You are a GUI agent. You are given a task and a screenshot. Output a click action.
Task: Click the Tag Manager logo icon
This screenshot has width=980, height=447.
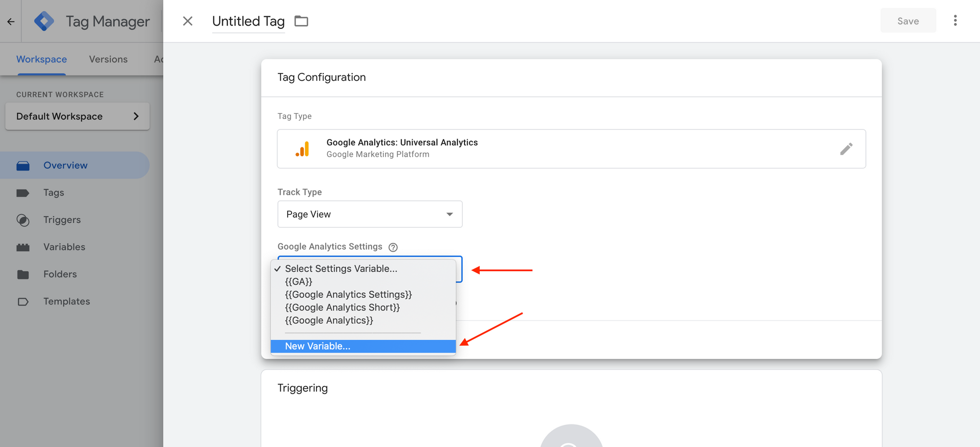click(x=44, y=22)
